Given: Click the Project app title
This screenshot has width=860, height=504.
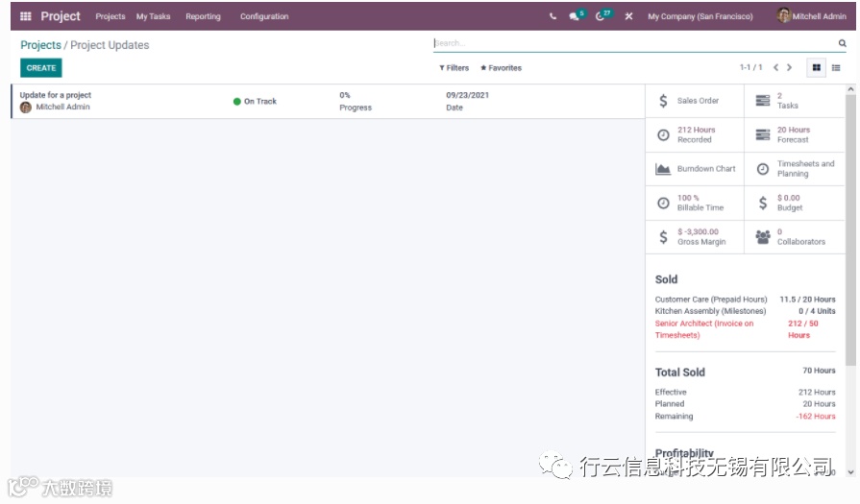Looking at the screenshot, I should [x=61, y=16].
